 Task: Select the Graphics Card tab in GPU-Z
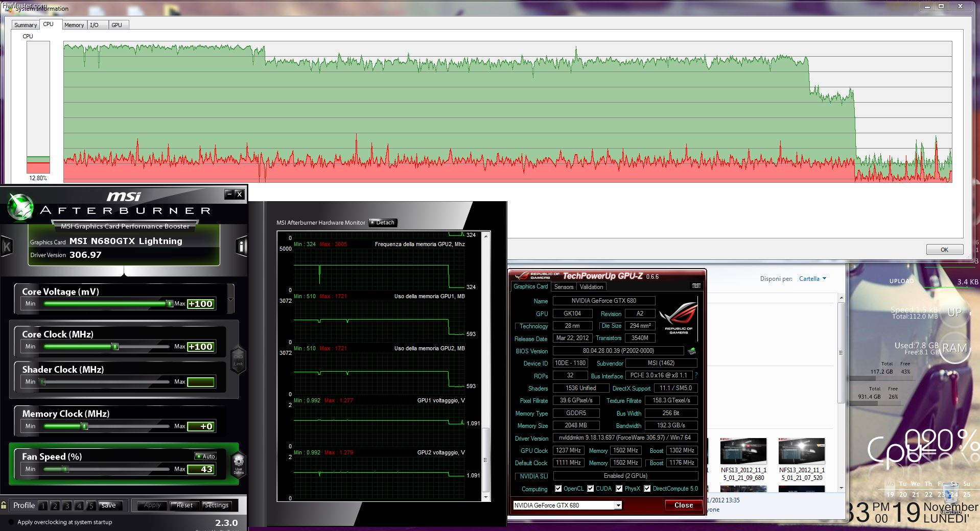530,286
